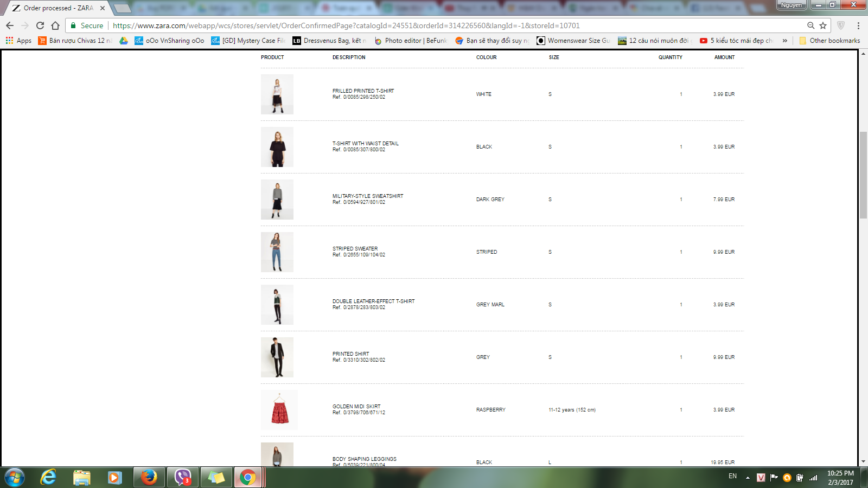
Task: Go to the browser Home page
Action: [55, 25]
